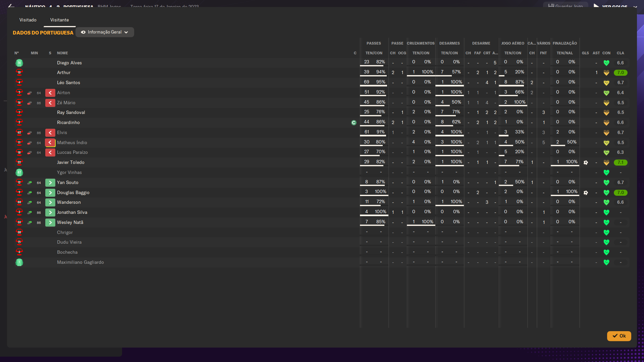This screenshot has height=362, width=644.
Task: Click the condition heart for Maximiliano Gagliardo
Action: coord(606,262)
